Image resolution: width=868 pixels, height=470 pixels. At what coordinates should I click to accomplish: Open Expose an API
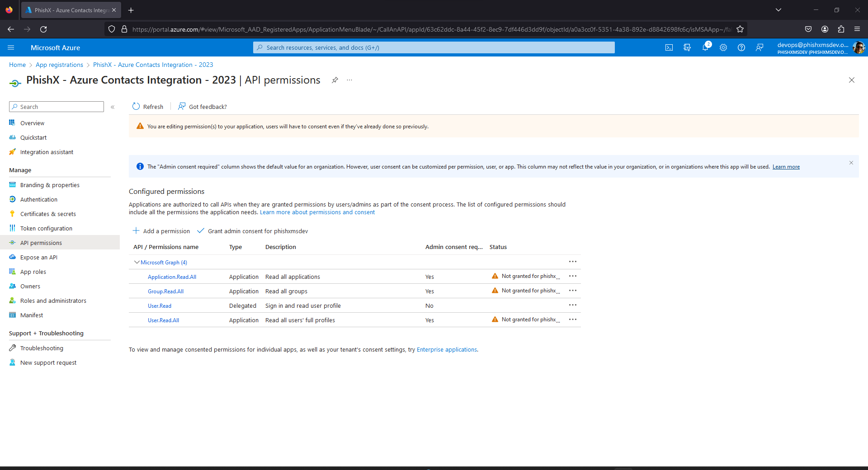coord(39,257)
